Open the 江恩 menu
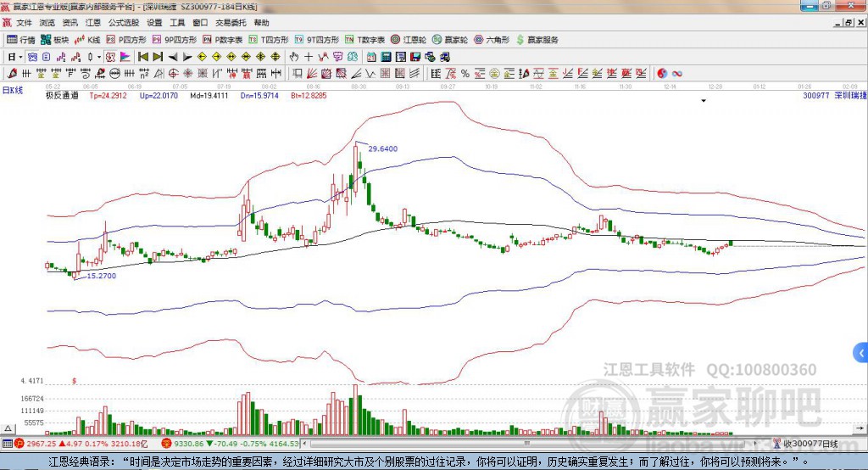 coord(93,23)
